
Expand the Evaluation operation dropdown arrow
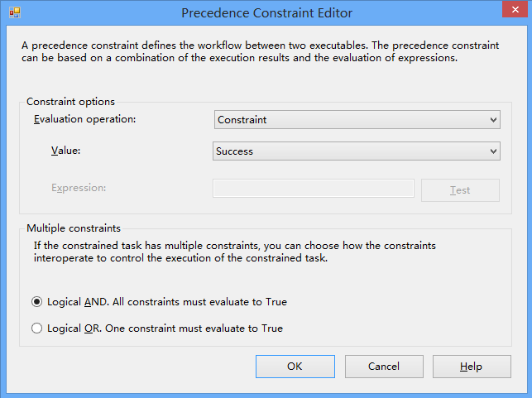click(x=493, y=120)
